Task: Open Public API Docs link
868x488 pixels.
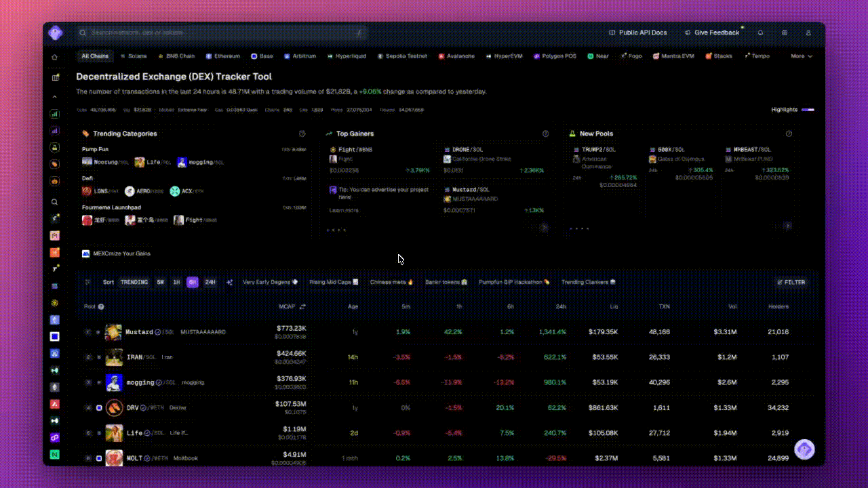Action: point(638,33)
